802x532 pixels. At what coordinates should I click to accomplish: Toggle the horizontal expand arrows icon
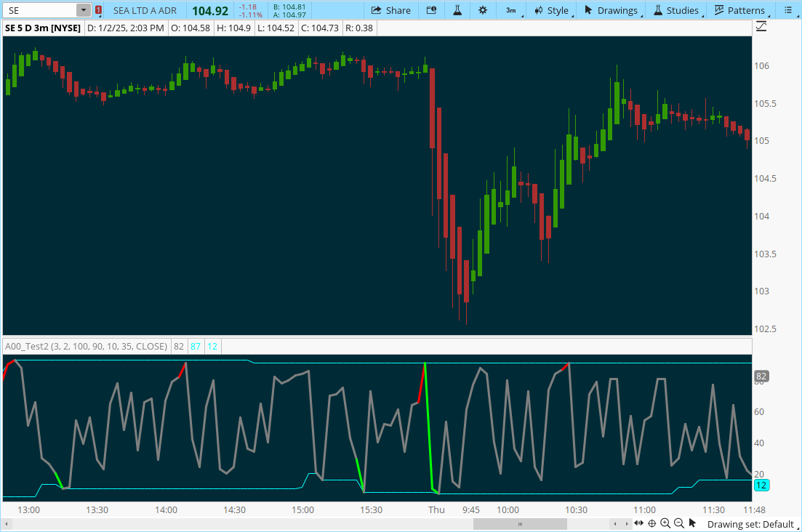[639, 523]
